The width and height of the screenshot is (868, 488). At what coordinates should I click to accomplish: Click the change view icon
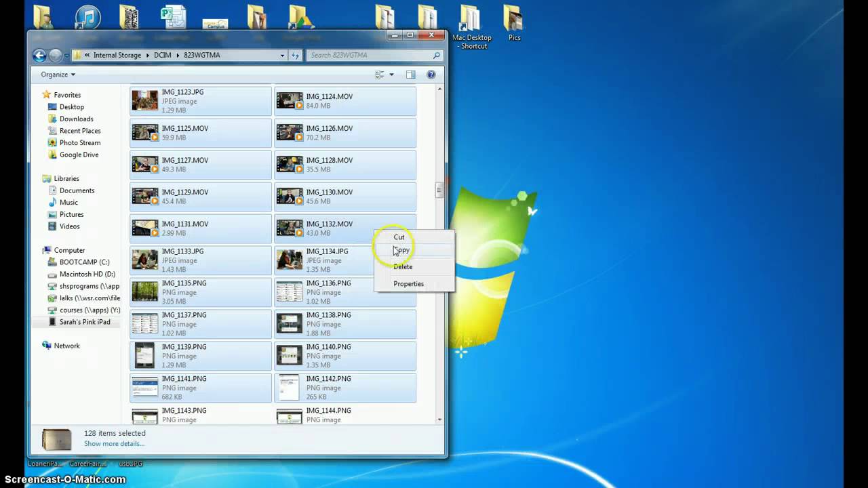380,75
